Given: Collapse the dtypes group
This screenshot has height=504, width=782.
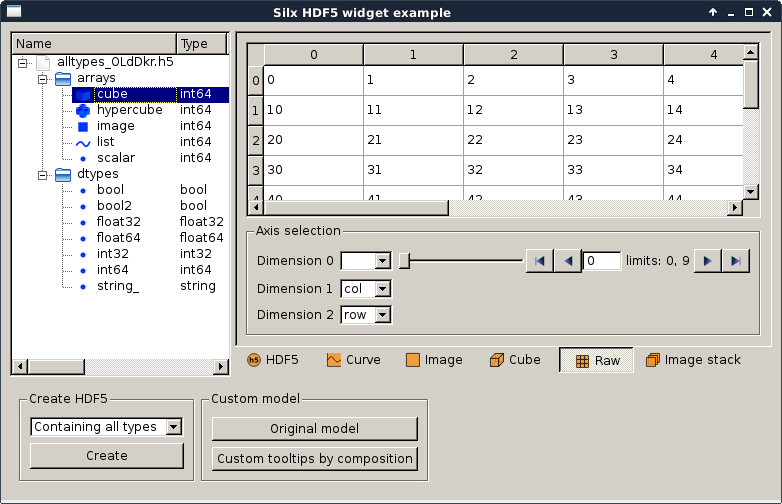Looking at the screenshot, I should pos(43,174).
